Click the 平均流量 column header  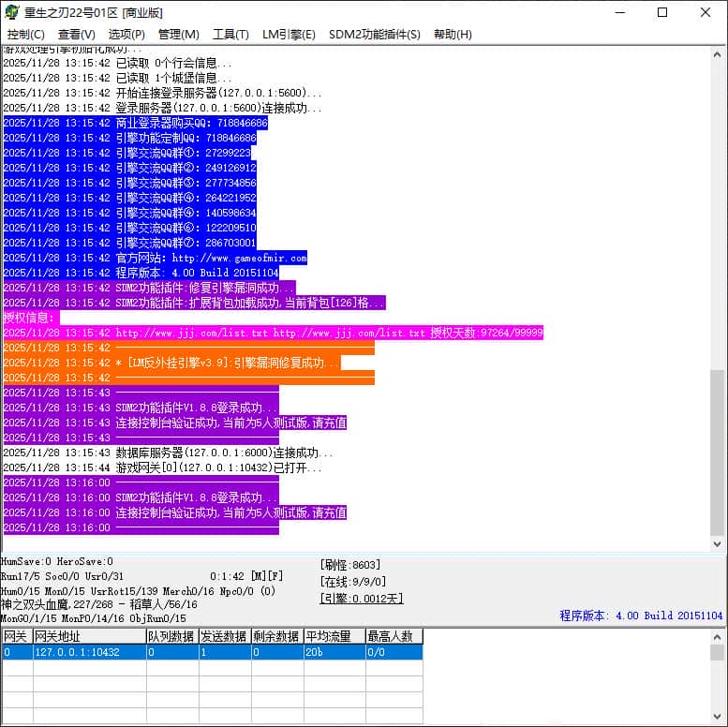click(334, 636)
